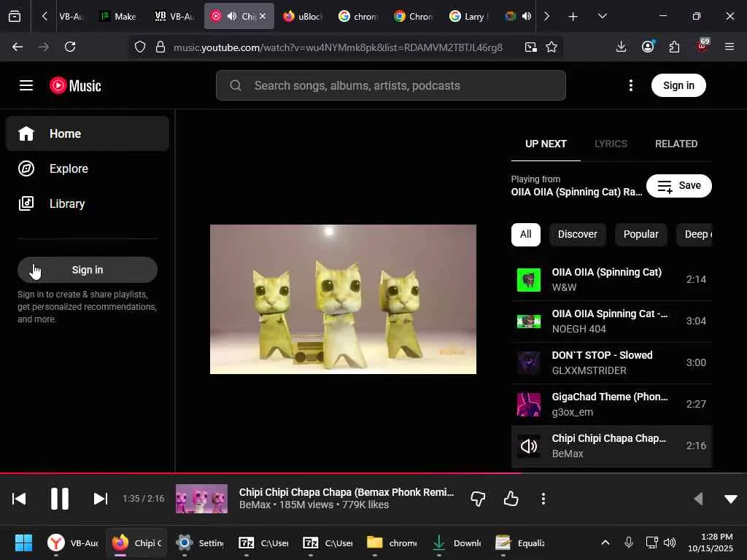Reload the current page
This screenshot has height=560, width=747.
click(x=70, y=47)
